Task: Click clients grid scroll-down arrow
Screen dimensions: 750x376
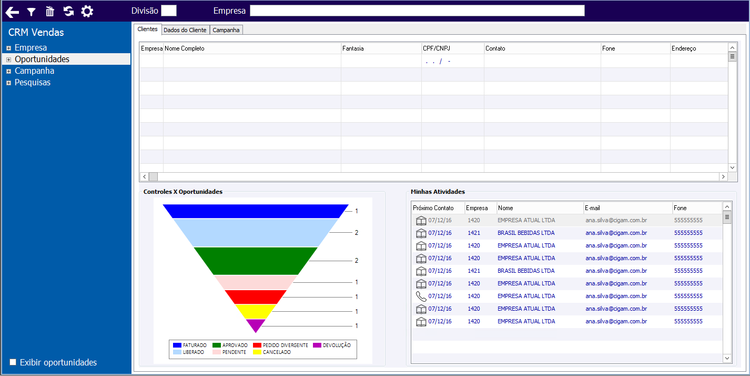Action: pyautogui.click(x=732, y=168)
